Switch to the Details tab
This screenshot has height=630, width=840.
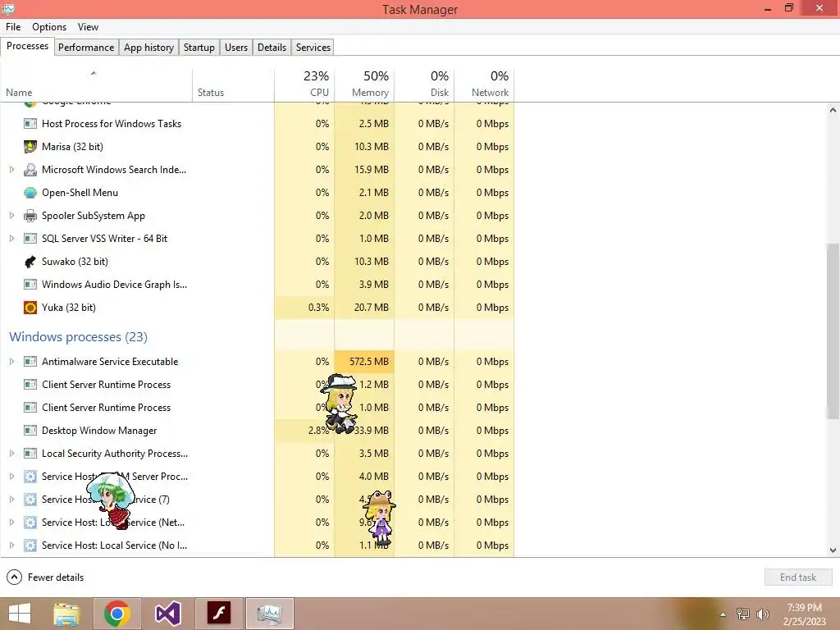tap(272, 47)
